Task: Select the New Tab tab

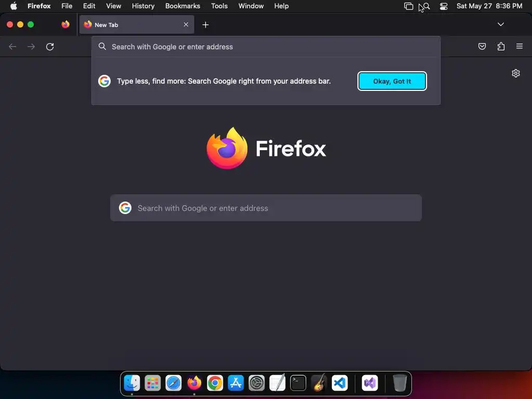Action: coord(137,24)
